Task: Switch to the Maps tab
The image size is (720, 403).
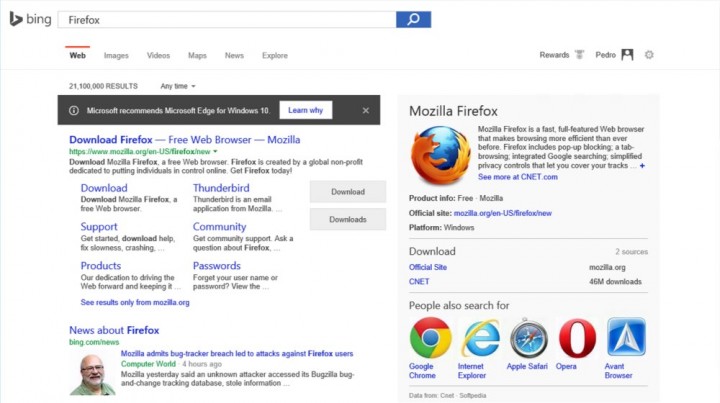Action: pos(197,56)
